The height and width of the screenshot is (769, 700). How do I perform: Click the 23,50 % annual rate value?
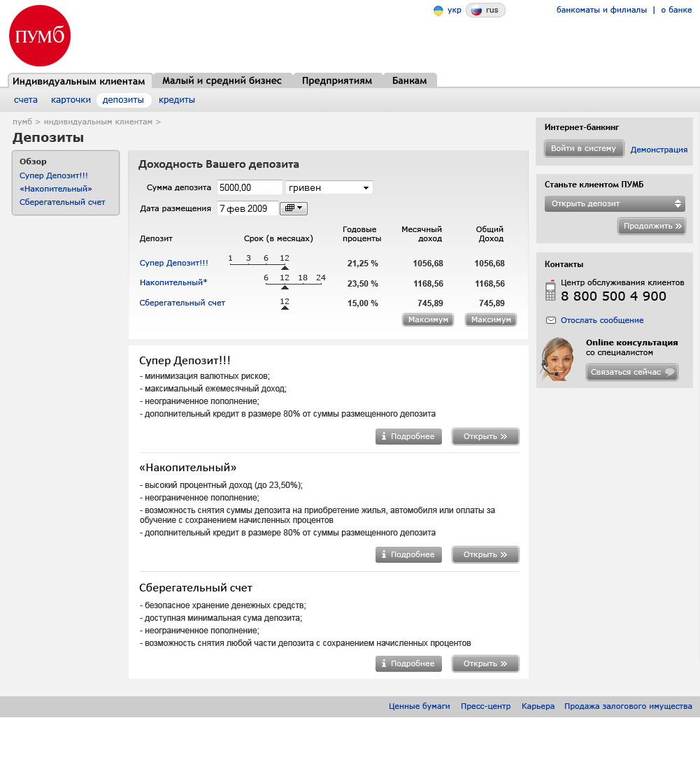click(362, 283)
